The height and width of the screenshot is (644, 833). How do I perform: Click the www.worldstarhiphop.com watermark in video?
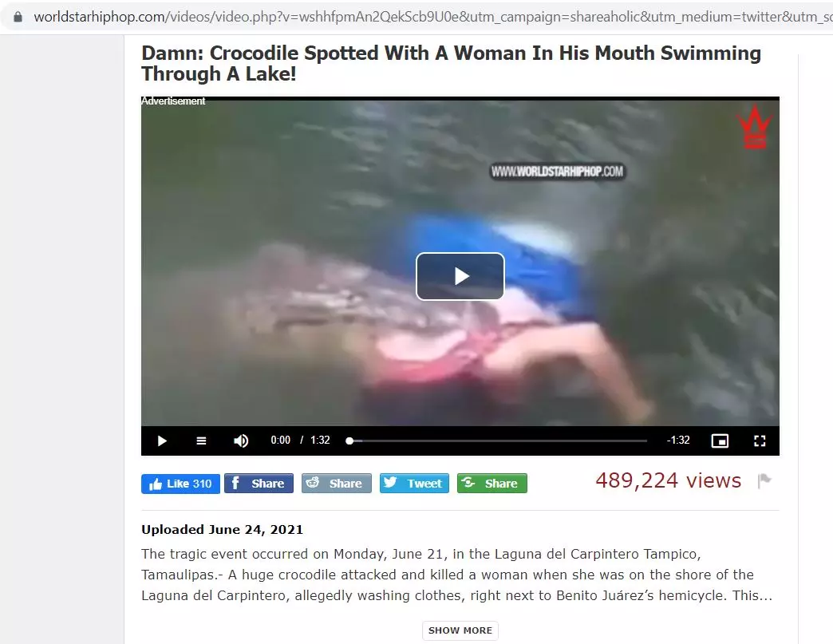click(557, 171)
